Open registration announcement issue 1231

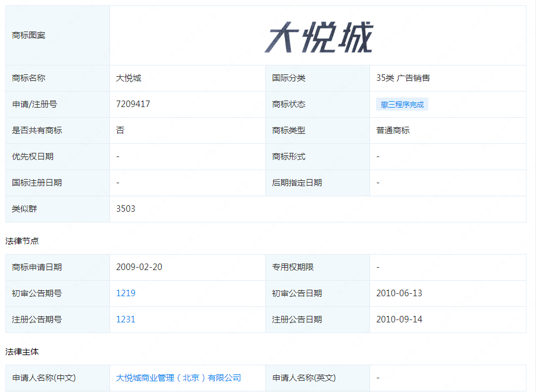coord(126,319)
